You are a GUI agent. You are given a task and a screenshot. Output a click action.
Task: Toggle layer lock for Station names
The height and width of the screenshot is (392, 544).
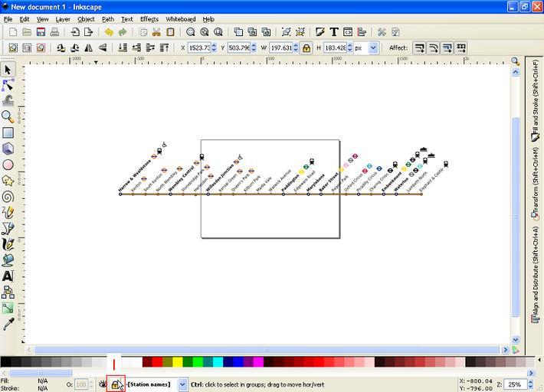click(x=115, y=384)
